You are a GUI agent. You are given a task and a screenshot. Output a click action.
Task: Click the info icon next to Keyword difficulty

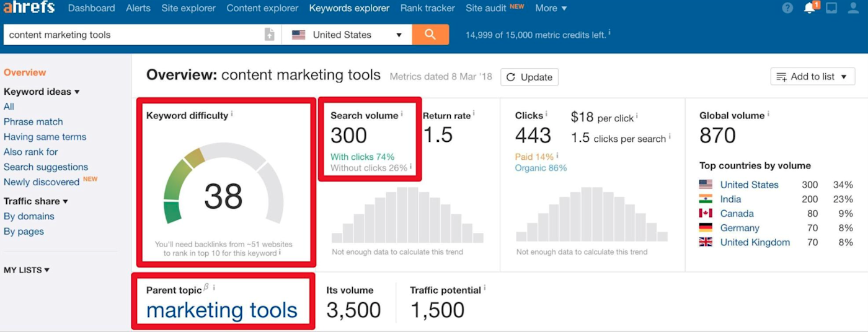point(232,114)
